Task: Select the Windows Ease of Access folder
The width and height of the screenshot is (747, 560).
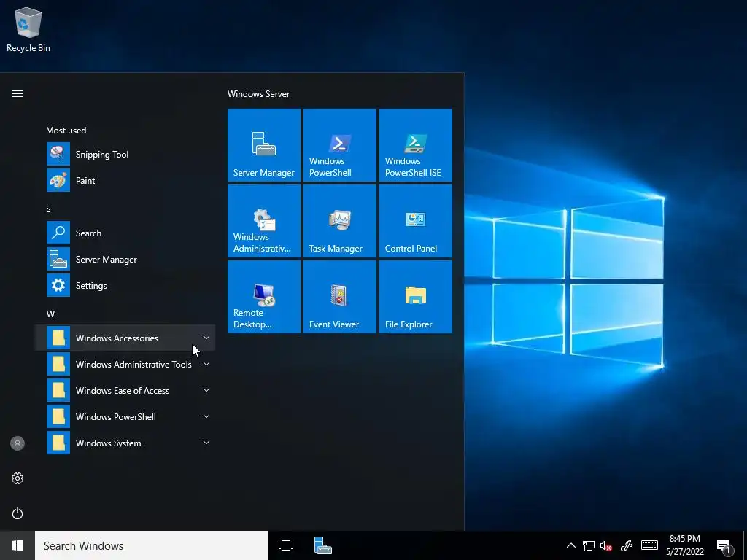Action: [125, 390]
